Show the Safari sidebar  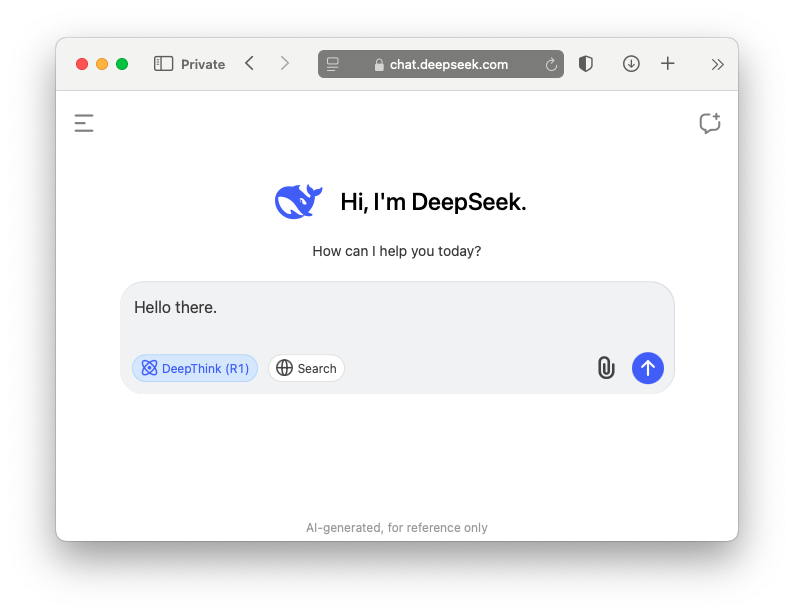pos(164,64)
